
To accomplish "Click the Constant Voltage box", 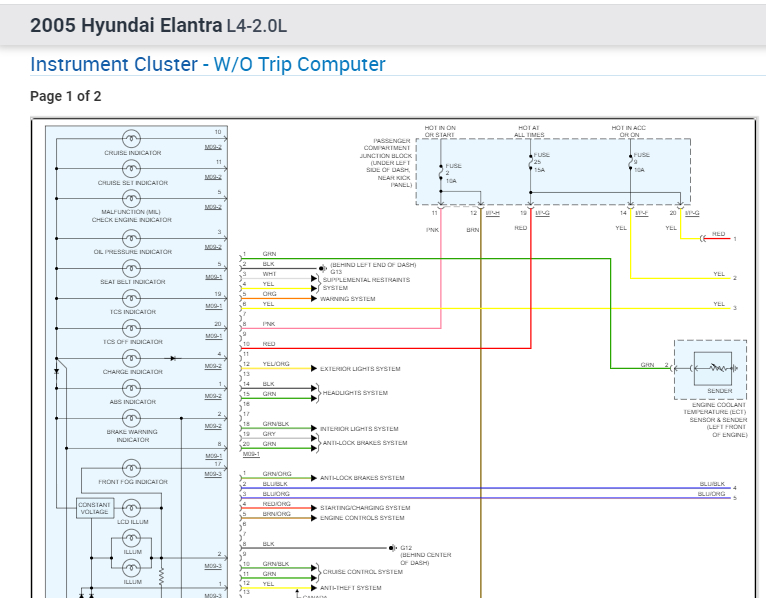I will 95,508.
